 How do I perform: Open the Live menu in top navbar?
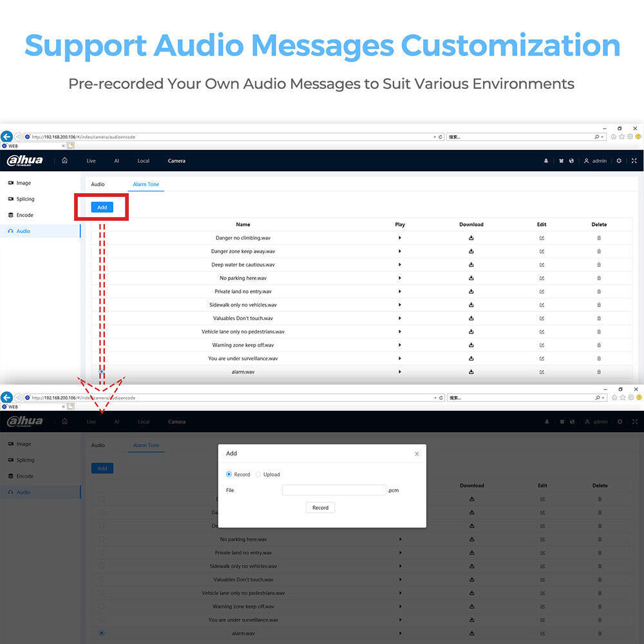[x=91, y=161]
